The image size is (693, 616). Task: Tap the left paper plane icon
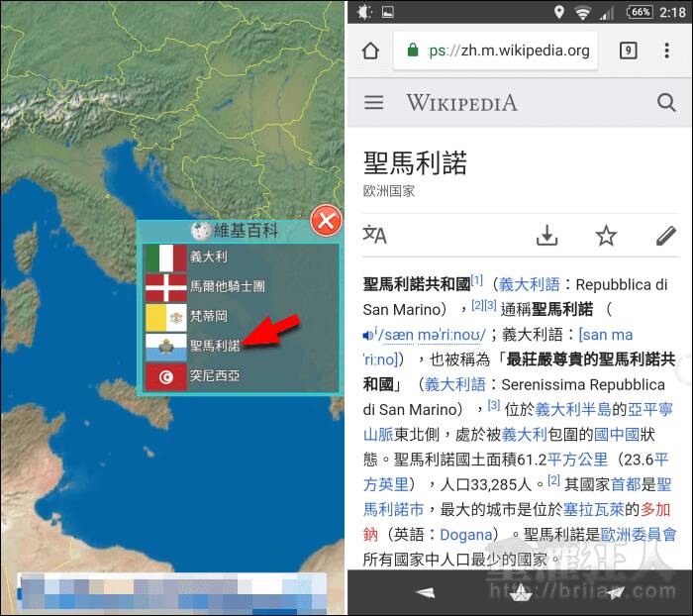[x=425, y=592]
